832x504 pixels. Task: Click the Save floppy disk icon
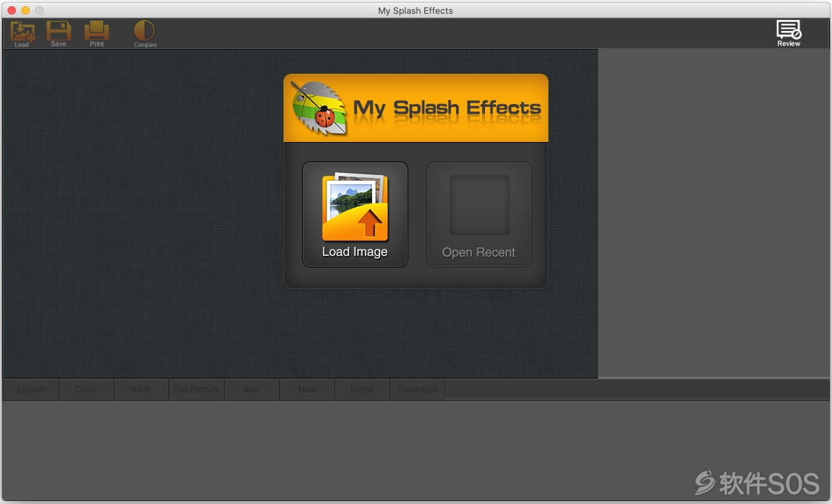pyautogui.click(x=59, y=33)
